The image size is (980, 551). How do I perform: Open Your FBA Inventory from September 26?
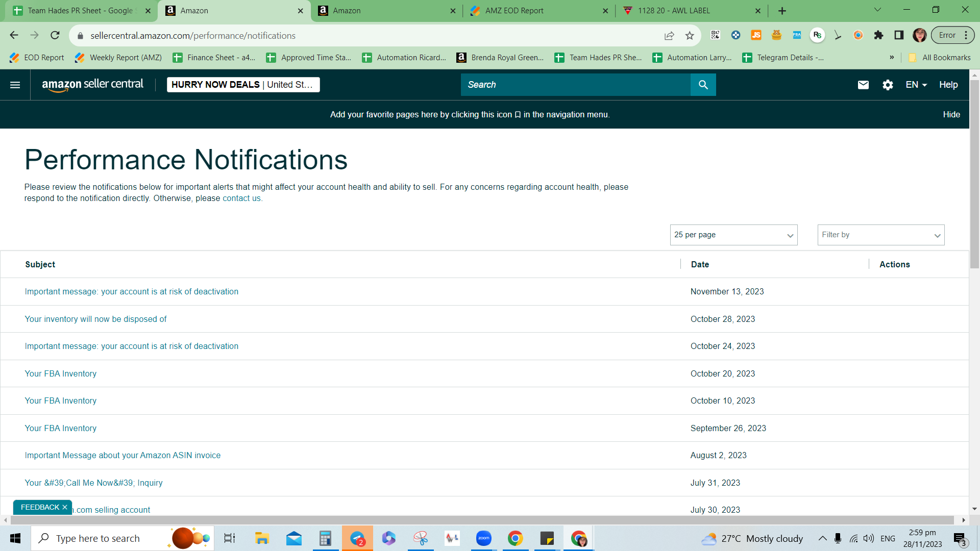[60, 428]
